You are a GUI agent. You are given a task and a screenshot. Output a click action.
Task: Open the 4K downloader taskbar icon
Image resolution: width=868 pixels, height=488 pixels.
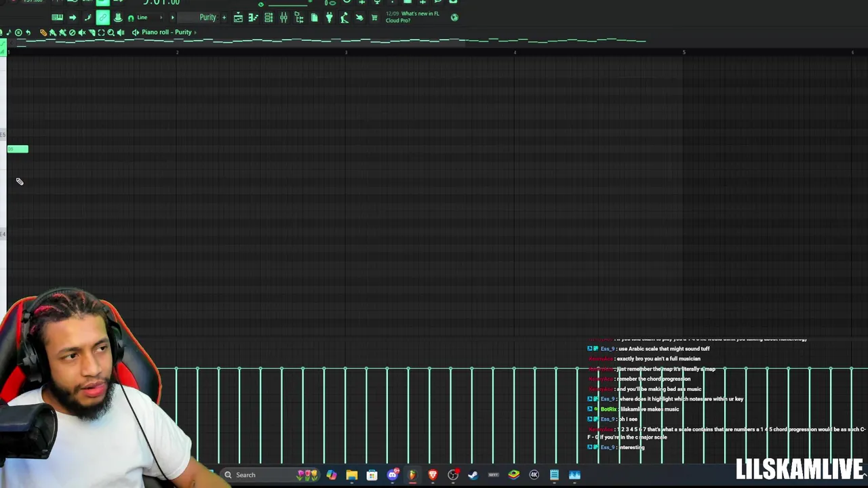point(534,475)
